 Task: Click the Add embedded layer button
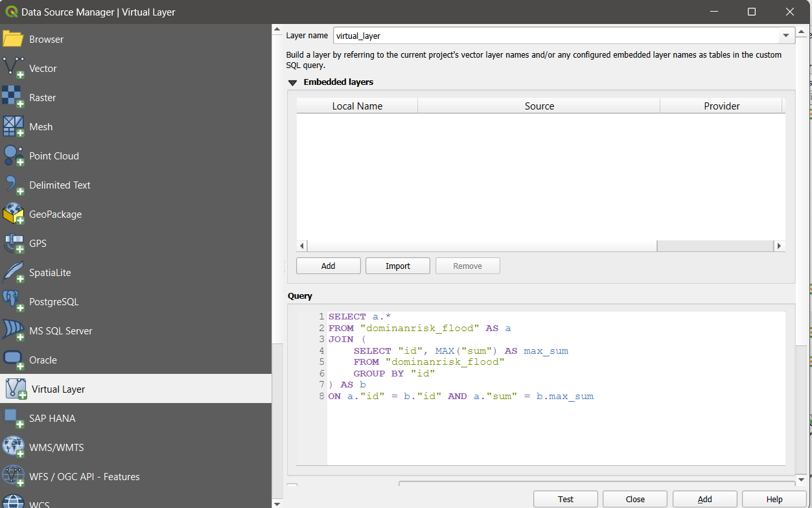tap(328, 266)
